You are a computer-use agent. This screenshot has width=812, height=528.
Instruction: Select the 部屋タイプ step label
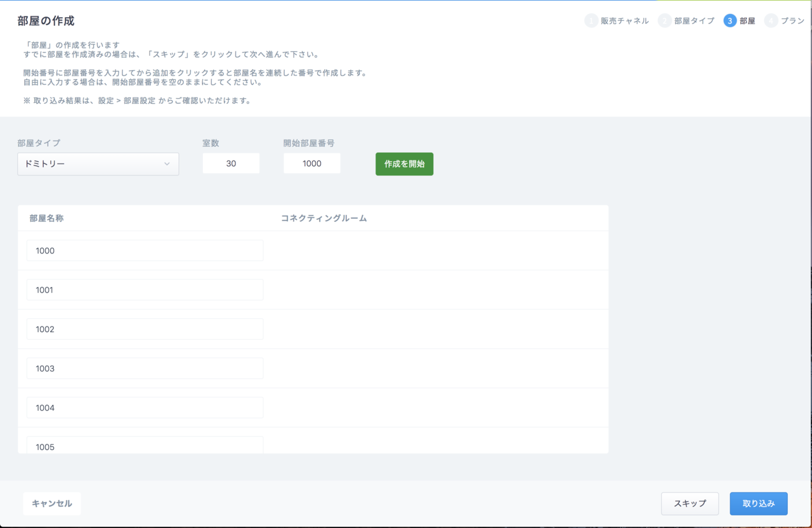[694, 21]
